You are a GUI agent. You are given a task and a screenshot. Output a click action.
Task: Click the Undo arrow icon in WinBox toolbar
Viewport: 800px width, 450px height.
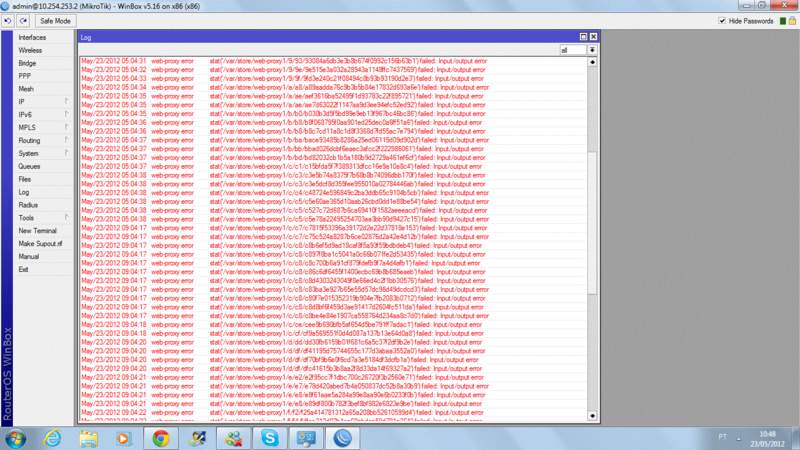coord(8,21)
